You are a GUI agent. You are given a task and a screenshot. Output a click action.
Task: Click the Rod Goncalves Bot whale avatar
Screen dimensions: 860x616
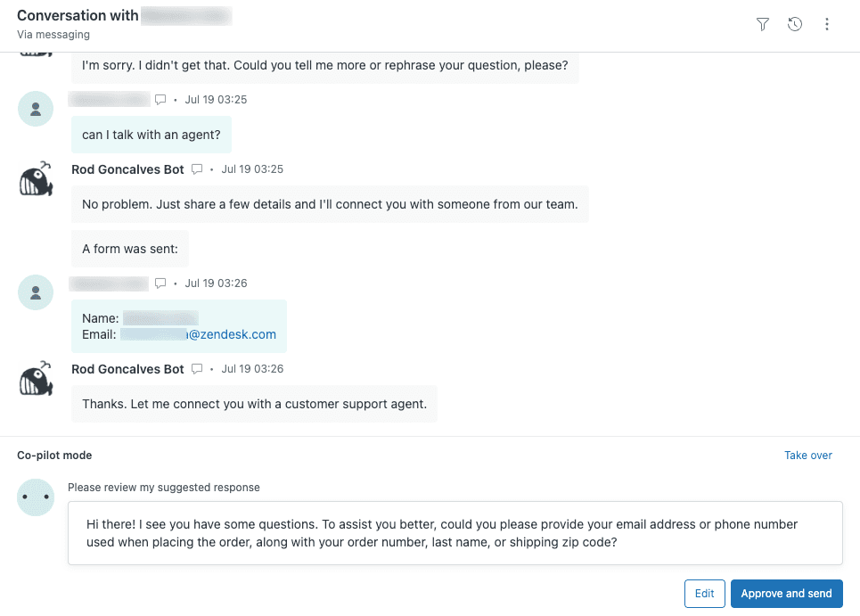point(36,178)
